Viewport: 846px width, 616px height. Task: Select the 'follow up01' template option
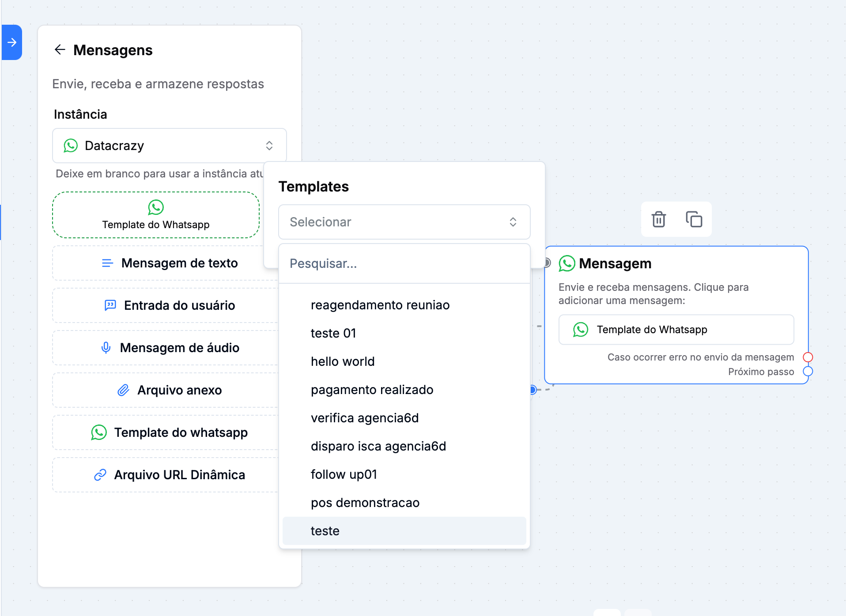coord(344,474)
